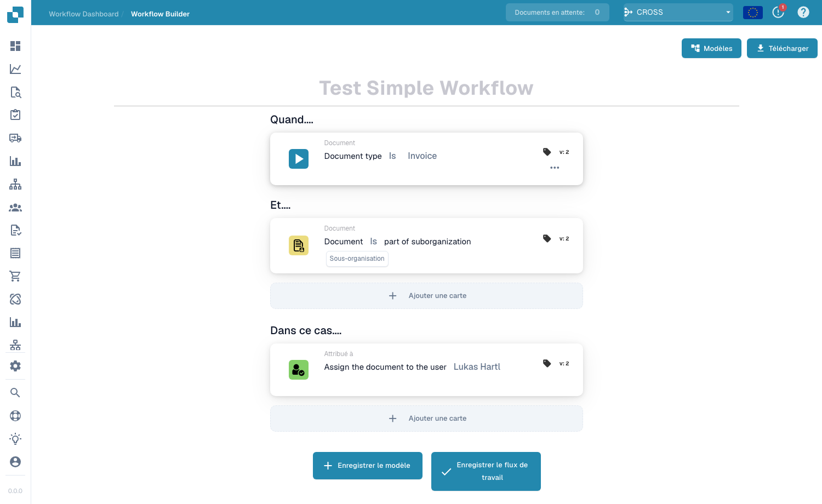The width and height of the screenshot is (822, 504).
Task: Open the CROSS organization dropdown
Action: click(678, 12)
